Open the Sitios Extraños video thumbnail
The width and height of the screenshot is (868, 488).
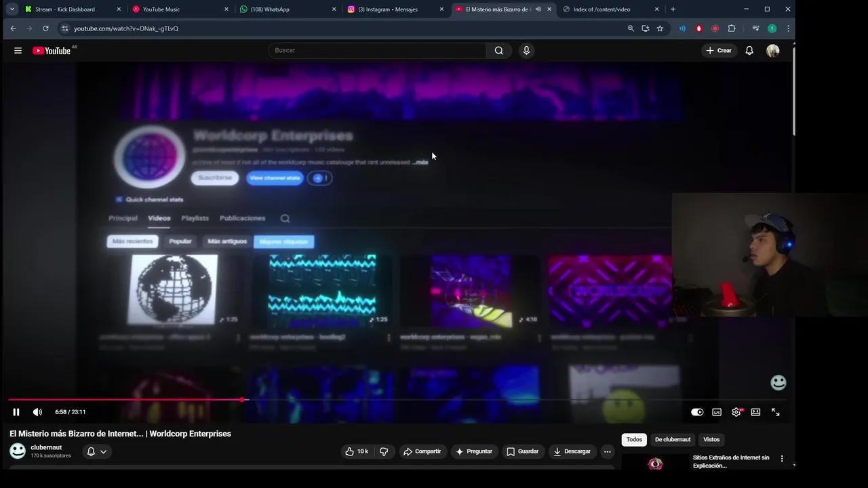click(x=655, y=462)
